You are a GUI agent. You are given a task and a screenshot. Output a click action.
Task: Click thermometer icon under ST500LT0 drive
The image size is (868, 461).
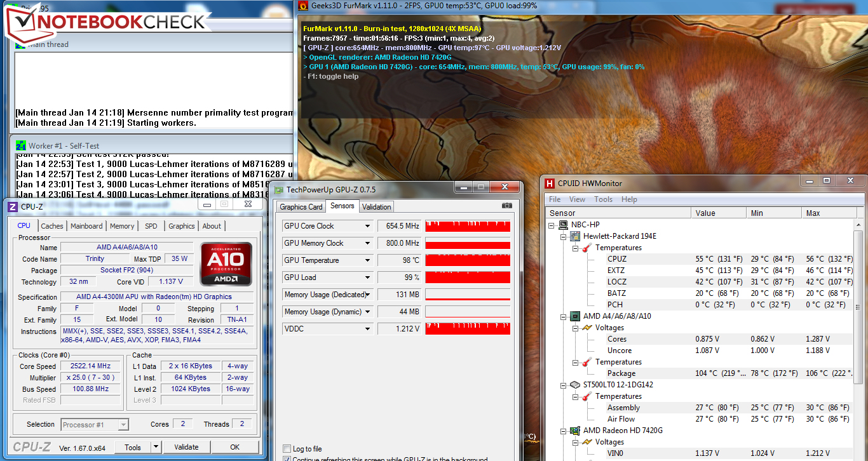point(587,396)
